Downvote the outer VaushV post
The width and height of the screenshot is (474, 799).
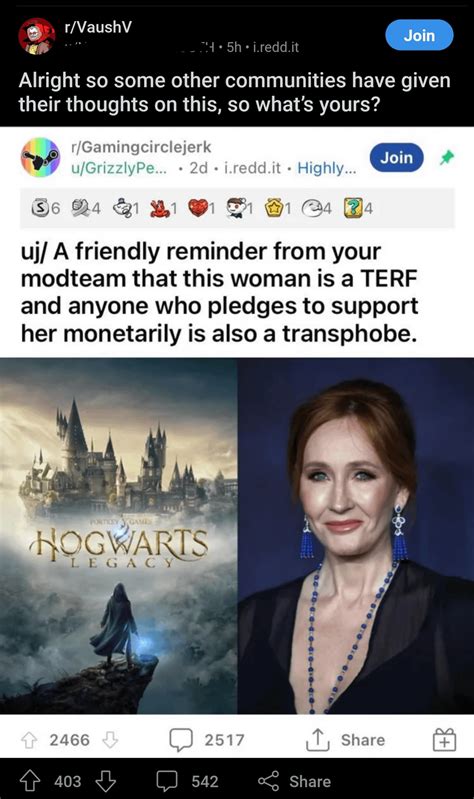tap(106, 781)
